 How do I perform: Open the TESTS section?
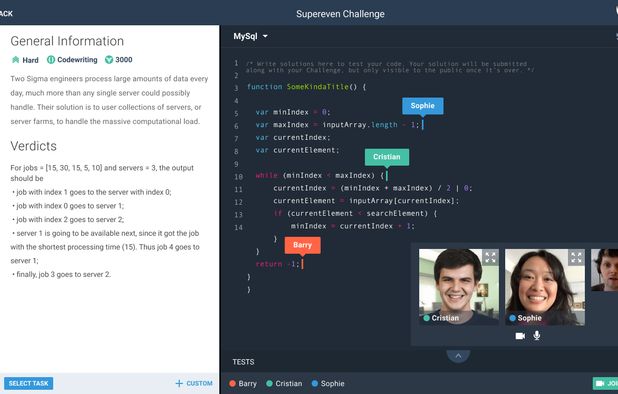[x=243, y=362]
